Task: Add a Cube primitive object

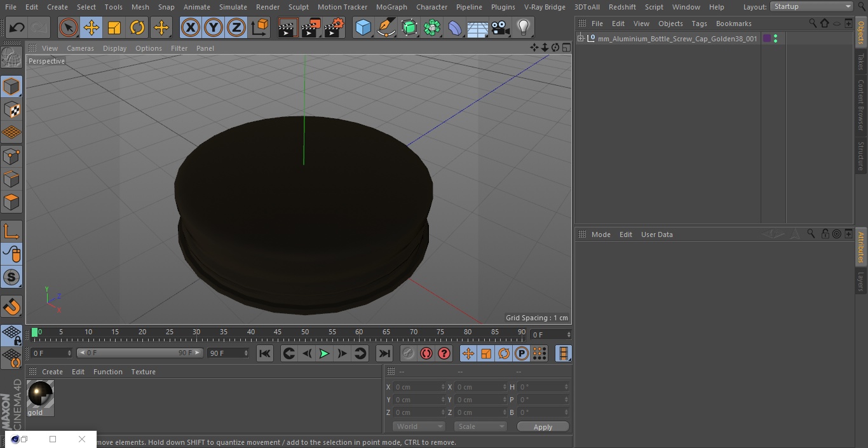Action: coord(363,28)
